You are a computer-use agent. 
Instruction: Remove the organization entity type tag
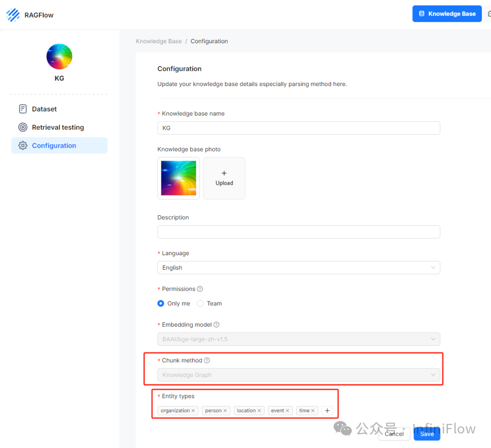coord(193,411)
